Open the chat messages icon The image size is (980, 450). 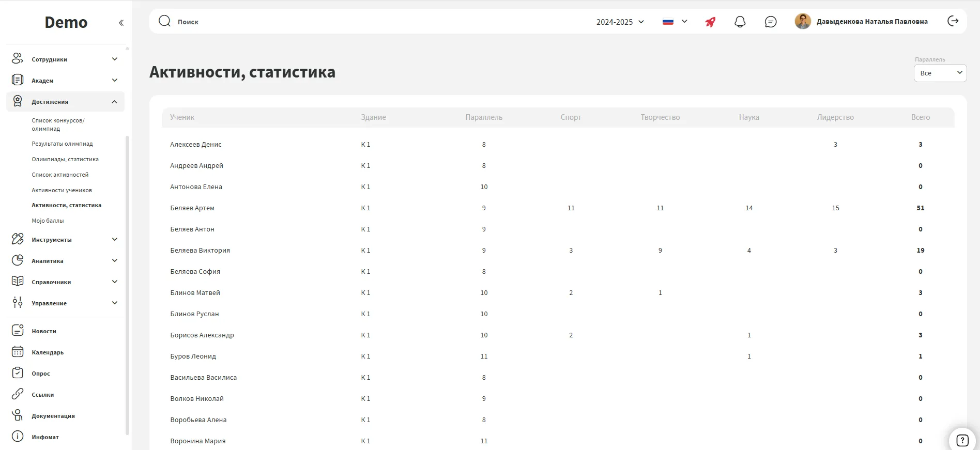(770, 22)
